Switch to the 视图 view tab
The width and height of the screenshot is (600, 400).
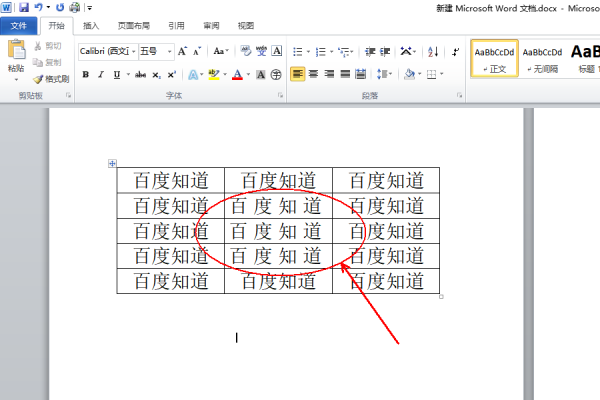point(246,26)
